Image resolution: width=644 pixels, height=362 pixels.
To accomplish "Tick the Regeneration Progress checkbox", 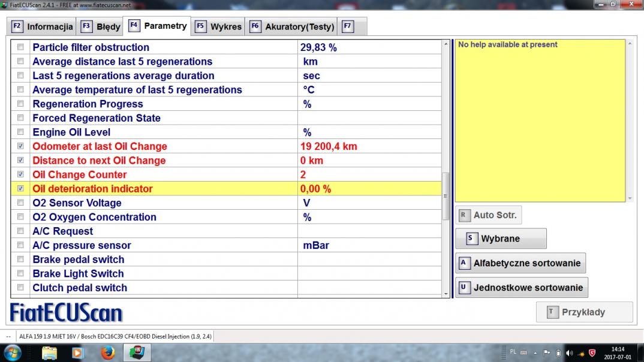I will 20,104.
